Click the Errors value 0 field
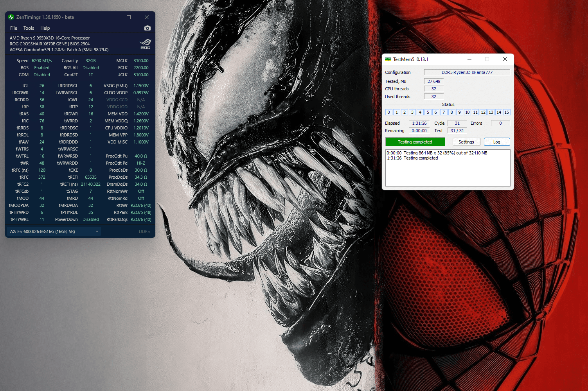Screen dimensions: 588x391 [500, 123]
